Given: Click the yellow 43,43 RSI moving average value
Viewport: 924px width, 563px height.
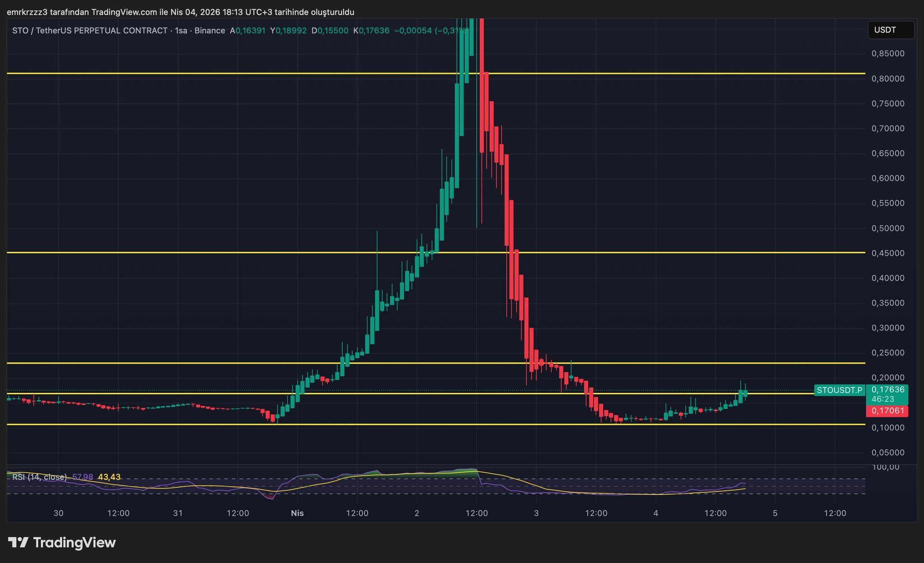Looking at the screenshot, I should click(109, 477).
